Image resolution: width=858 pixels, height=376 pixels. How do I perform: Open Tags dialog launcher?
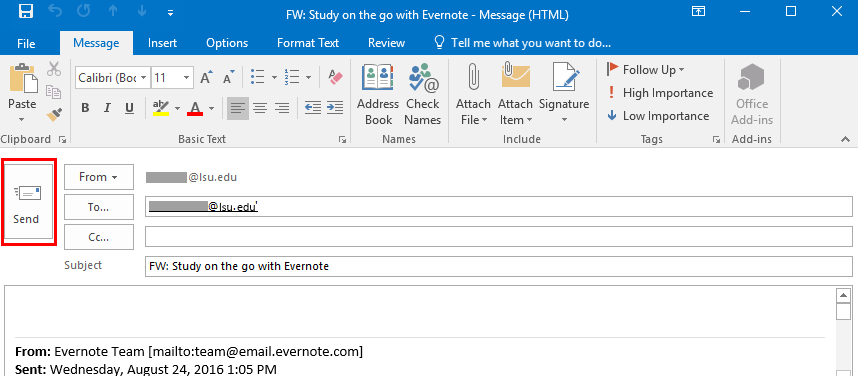[716, 140]
